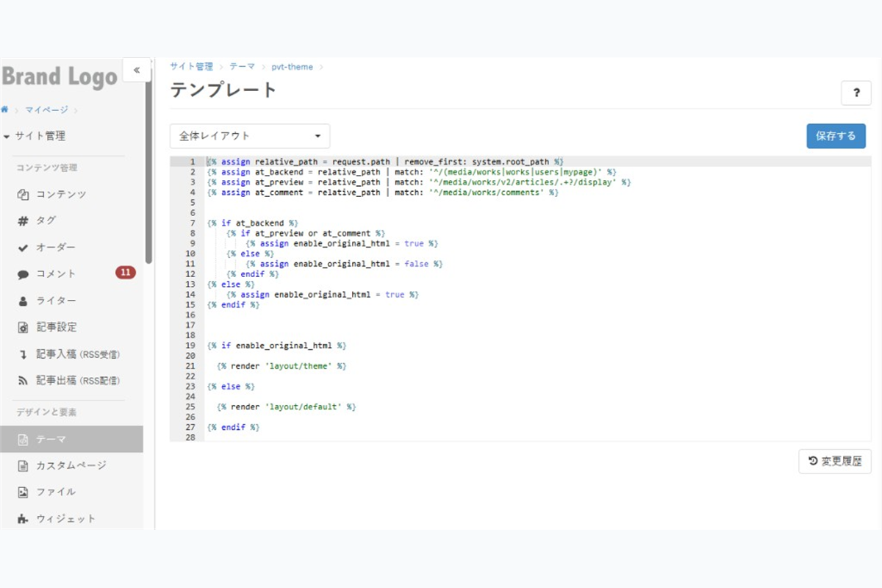Open ファイル in the sidebar menu
Image resolution: width=882 pixels, height=588 pixels.
click(71, 492)
